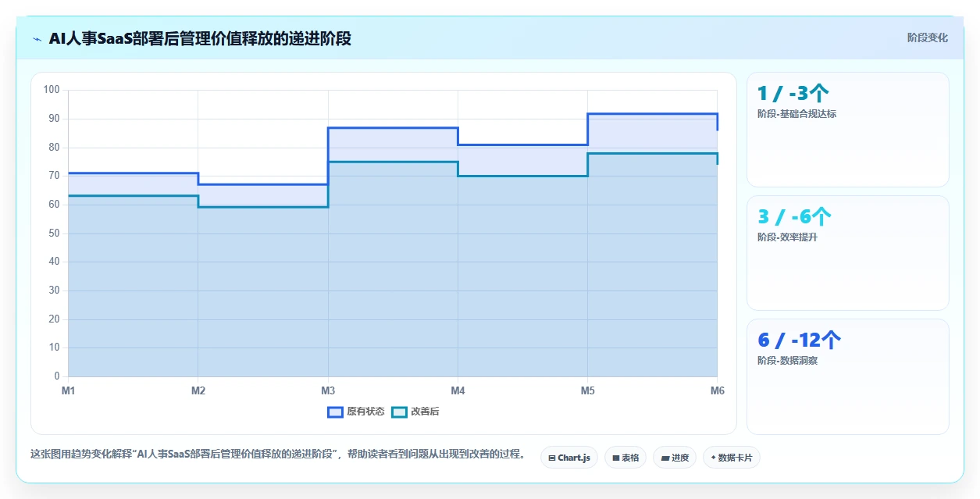Screen dimensions: 980x499
Task: Click the 3 / -6个 value
Action: coord(794,217)
